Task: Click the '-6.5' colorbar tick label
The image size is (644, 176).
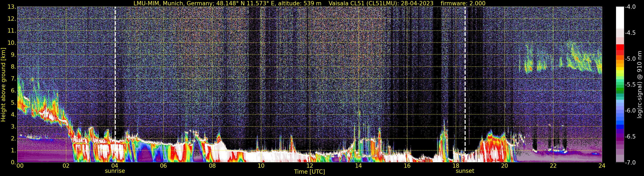Action: [630, 136]
